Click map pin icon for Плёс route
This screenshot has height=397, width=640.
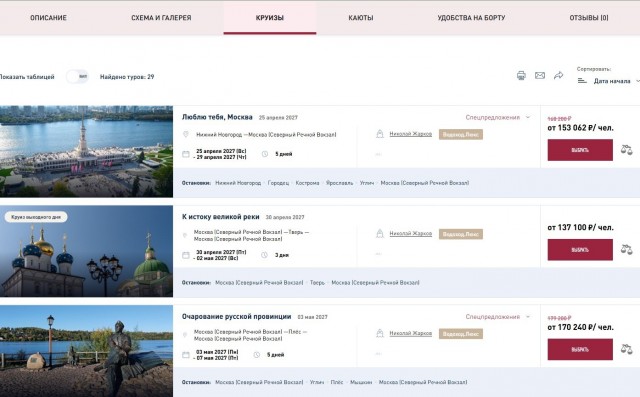[184, 335]
